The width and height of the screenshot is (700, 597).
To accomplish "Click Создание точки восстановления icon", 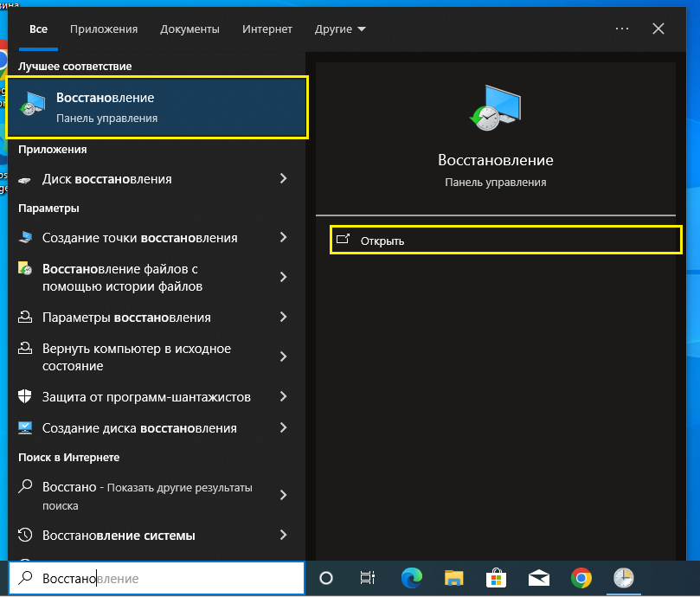I will click(x=25, y=237).
